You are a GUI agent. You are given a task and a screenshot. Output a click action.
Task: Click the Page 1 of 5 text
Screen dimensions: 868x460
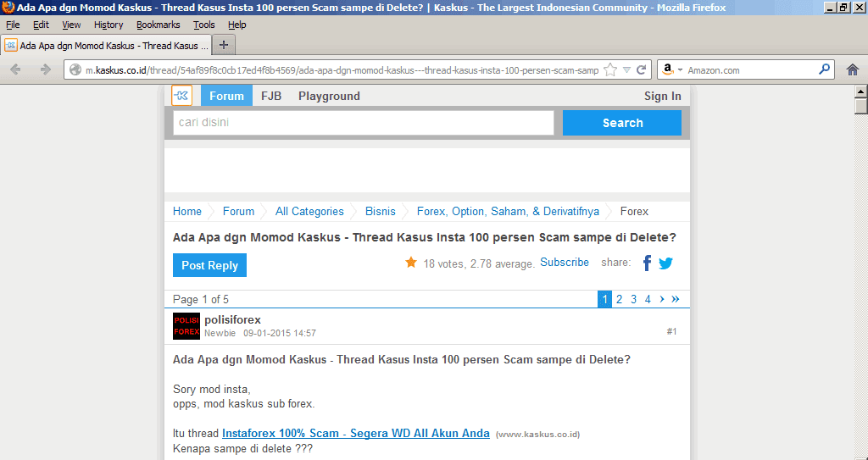click(x=201, y=300)
